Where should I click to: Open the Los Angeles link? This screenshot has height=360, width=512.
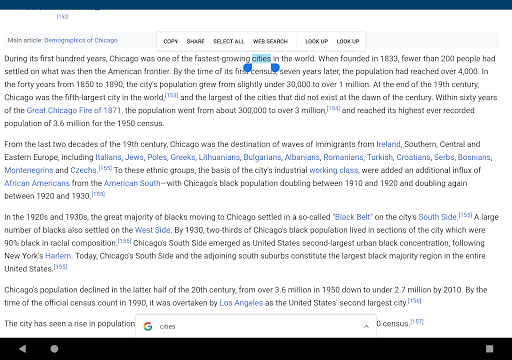(241, 303)
